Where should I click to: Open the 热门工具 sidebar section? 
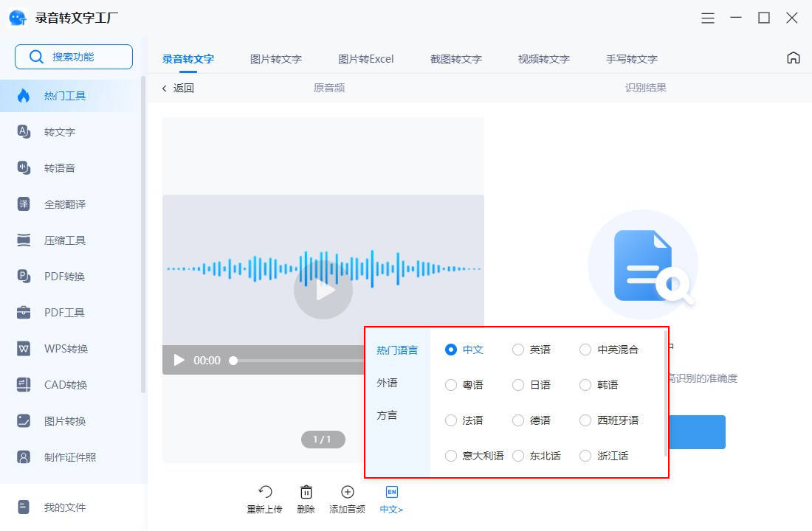70,96
